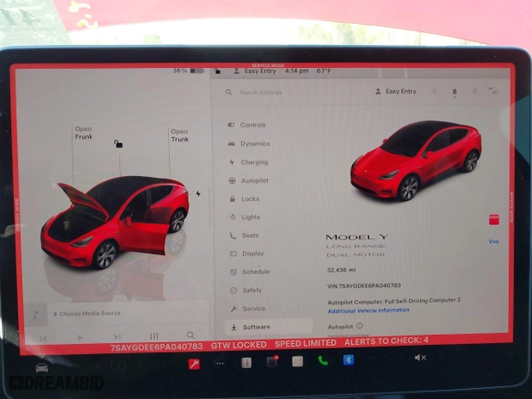Open the media equalizer icon
This screenshot has width=532, height=399.
tap(154, 337)
